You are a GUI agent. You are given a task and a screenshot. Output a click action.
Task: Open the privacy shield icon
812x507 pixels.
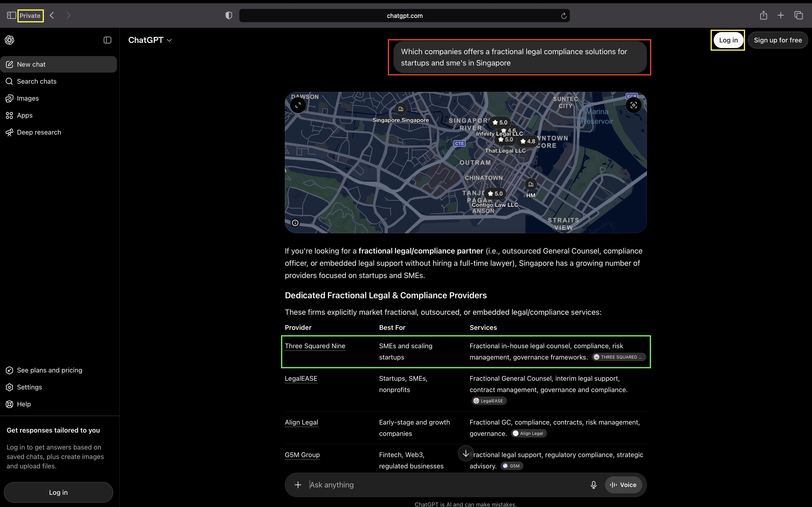[229, 15]
